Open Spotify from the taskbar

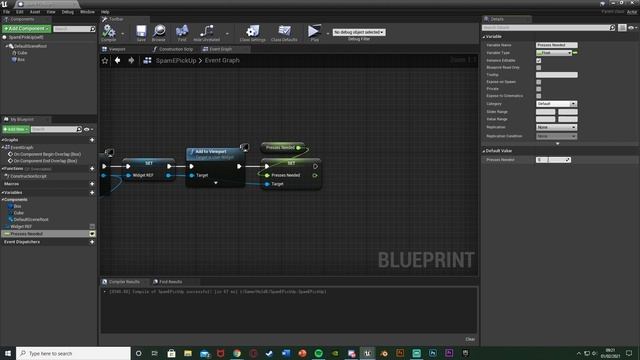coord(318,353)
